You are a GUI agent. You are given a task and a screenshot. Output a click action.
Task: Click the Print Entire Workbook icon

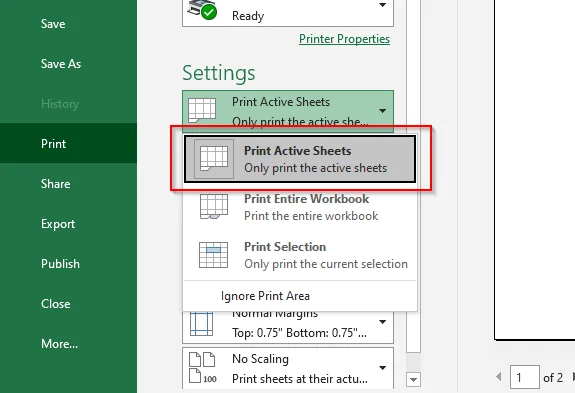(x=214, y=207)
